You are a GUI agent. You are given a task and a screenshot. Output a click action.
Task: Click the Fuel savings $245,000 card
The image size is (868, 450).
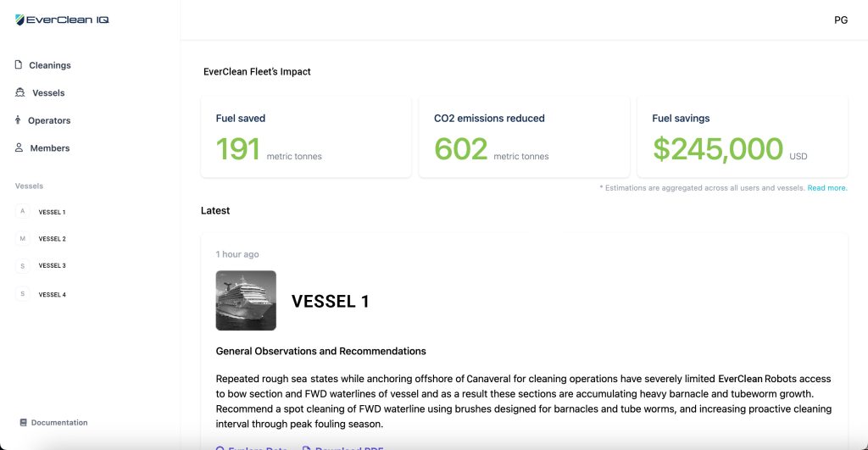pos(743,137)
